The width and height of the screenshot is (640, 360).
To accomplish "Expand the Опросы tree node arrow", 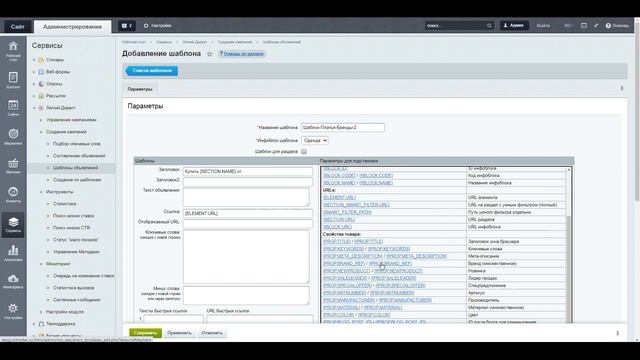I will point(34,84).
